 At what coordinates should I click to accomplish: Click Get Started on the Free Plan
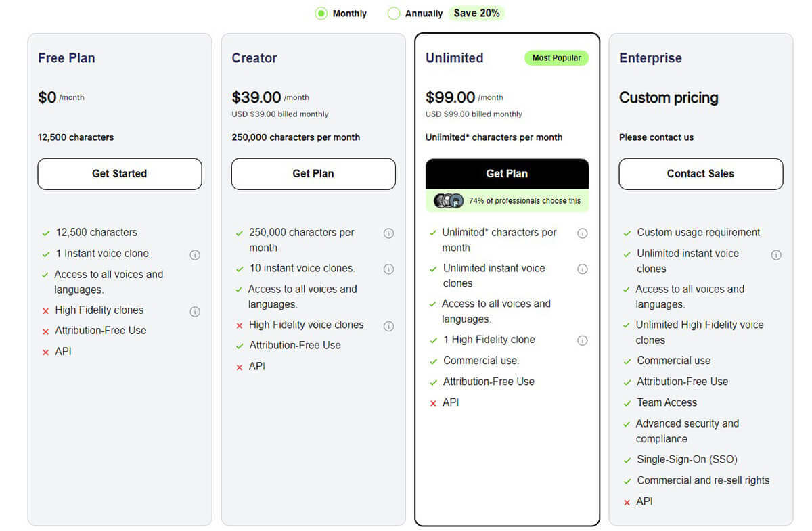(x=120, y=174)
